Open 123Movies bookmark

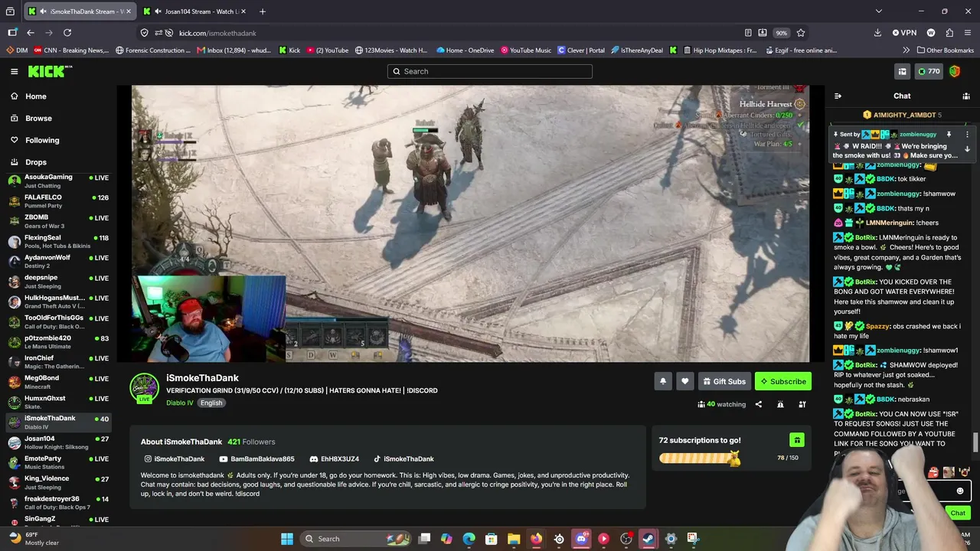click(x=391, y=51)
